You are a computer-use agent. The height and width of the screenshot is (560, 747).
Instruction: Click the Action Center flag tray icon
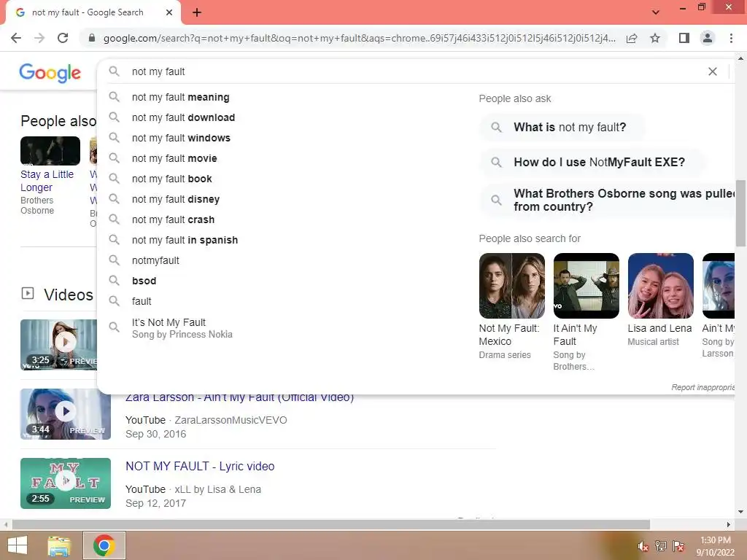[x=678, y=546]
